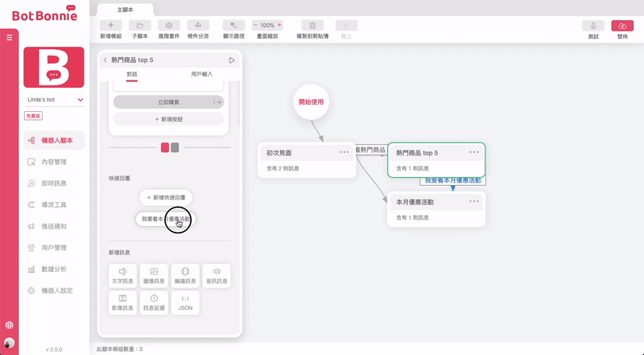
Task: Open options menu of 本月優惠活動 node
Action: (474, 202)
